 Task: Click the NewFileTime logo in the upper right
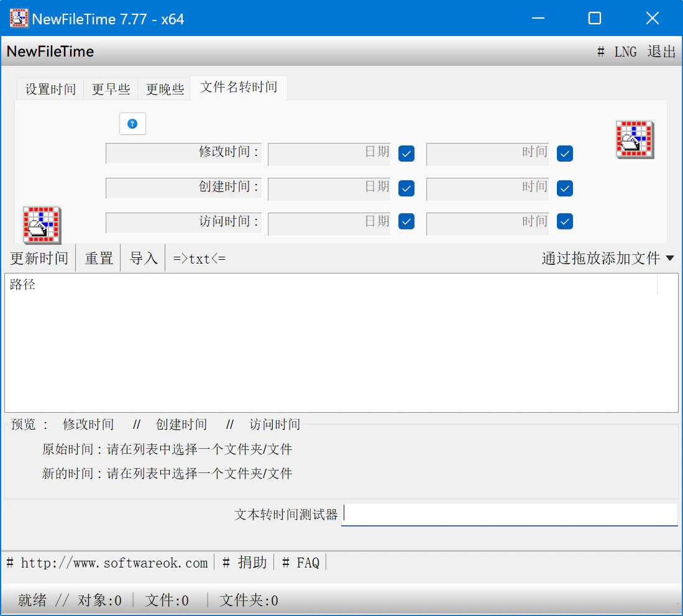click(x=635, y=139)
